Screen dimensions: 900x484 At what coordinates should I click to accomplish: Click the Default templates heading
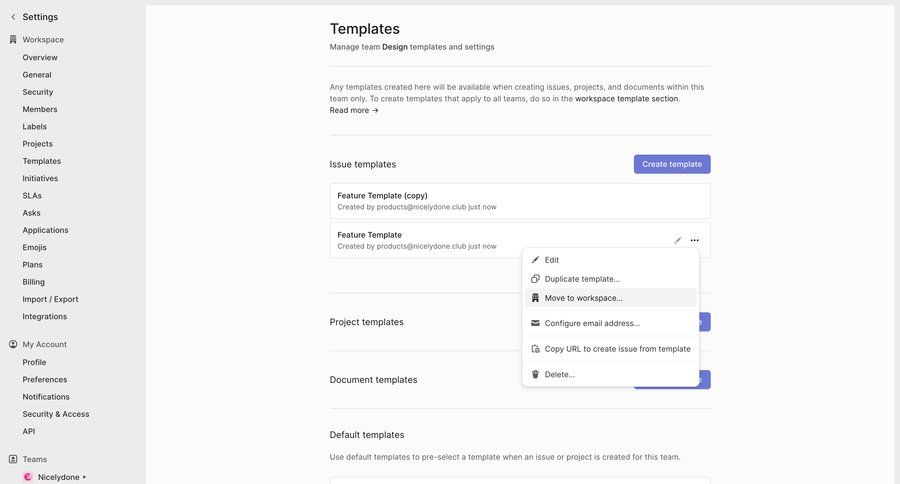click(x=367, y=435)
